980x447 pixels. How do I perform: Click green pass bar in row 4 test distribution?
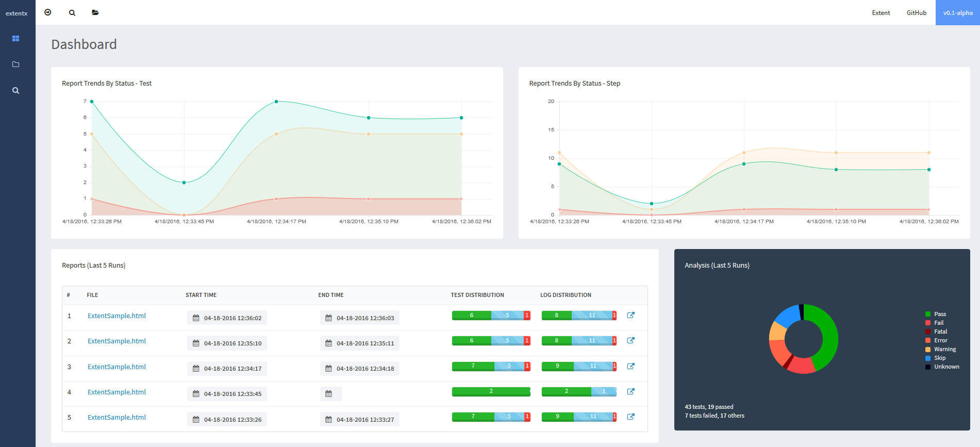[x=491, y=391]
